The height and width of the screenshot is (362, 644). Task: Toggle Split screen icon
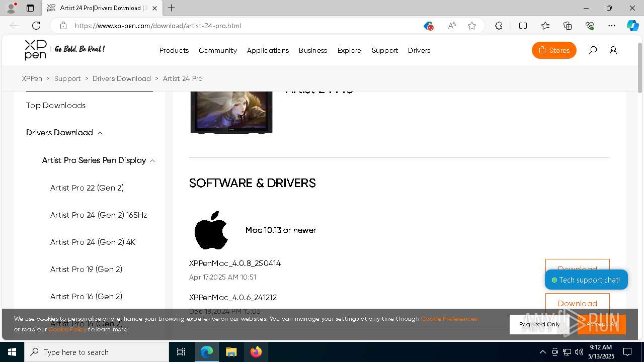coord(523,26)
